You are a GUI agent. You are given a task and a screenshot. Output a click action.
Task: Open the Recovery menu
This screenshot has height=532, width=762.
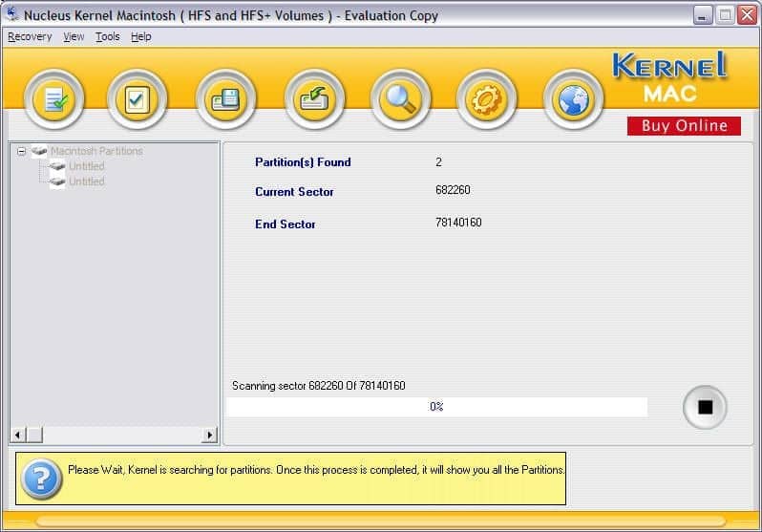(x=30, y=37)
